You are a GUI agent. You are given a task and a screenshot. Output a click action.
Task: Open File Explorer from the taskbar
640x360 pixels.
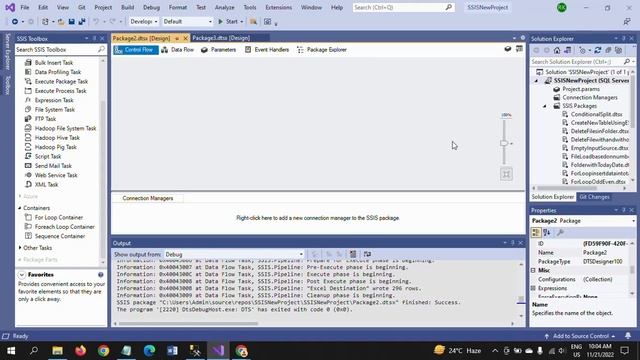58,351
